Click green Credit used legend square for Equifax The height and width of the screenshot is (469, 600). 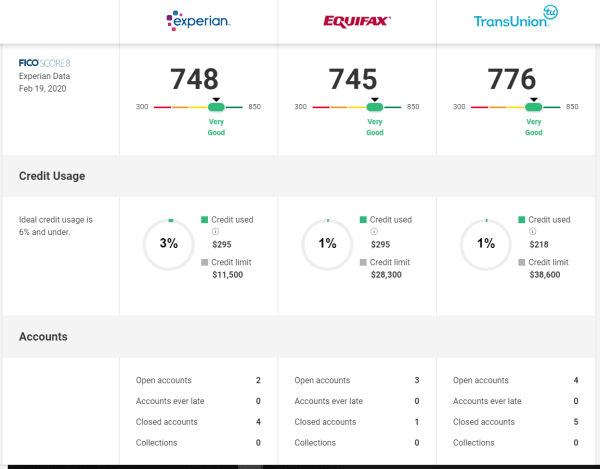[x=363, y=220]
